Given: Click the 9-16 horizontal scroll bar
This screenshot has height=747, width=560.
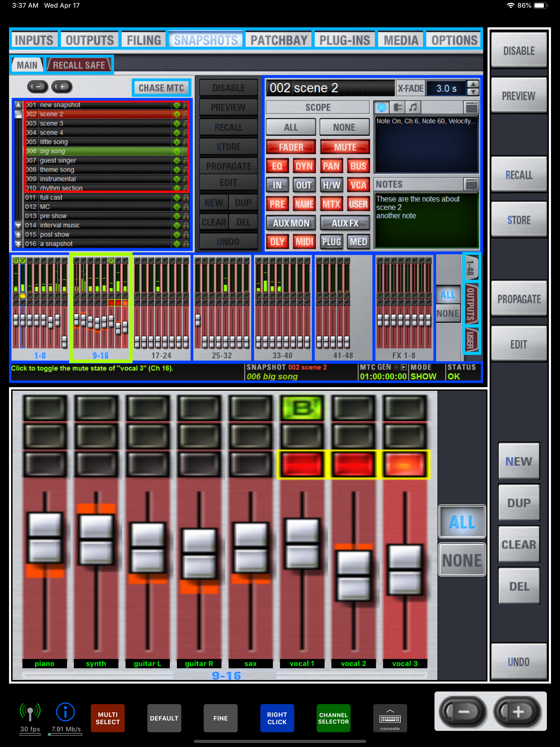Looking at the screenshot, I should pos(225,675).
